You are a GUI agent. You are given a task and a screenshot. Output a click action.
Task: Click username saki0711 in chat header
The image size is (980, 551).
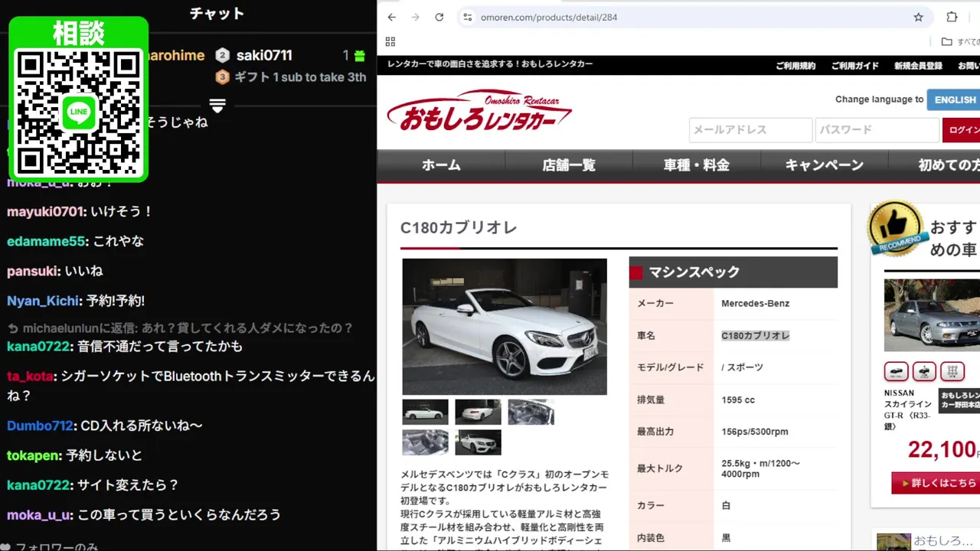264,55
